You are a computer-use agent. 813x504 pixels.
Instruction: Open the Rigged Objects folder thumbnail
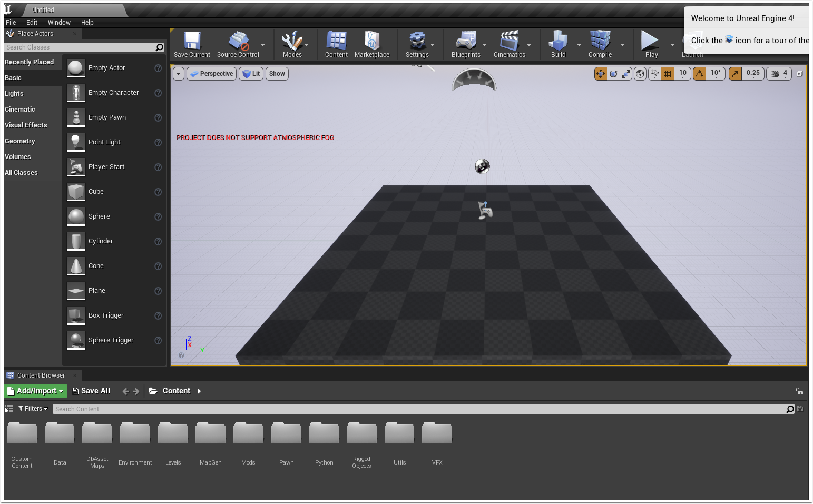pyautogui.click(x=361, y=433)
